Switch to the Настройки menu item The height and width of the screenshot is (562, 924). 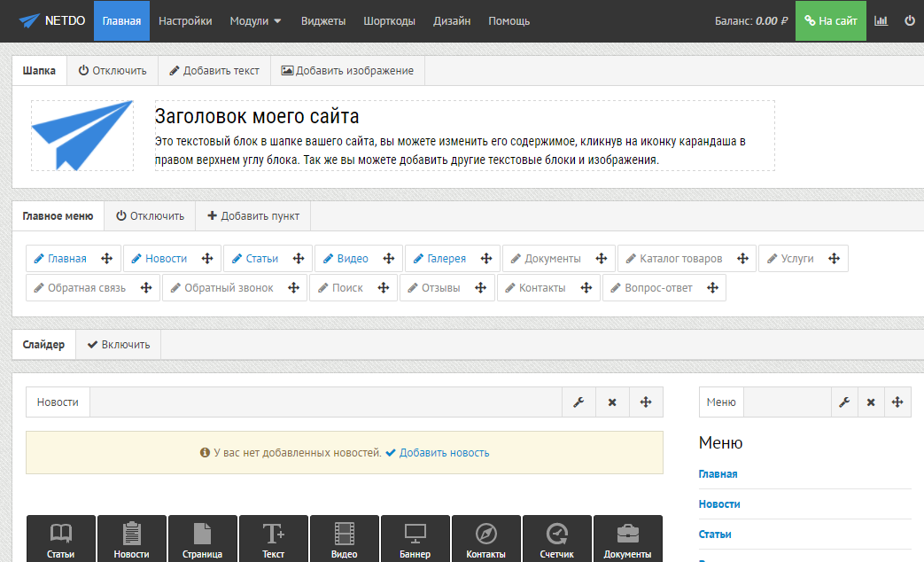(185, 20)
